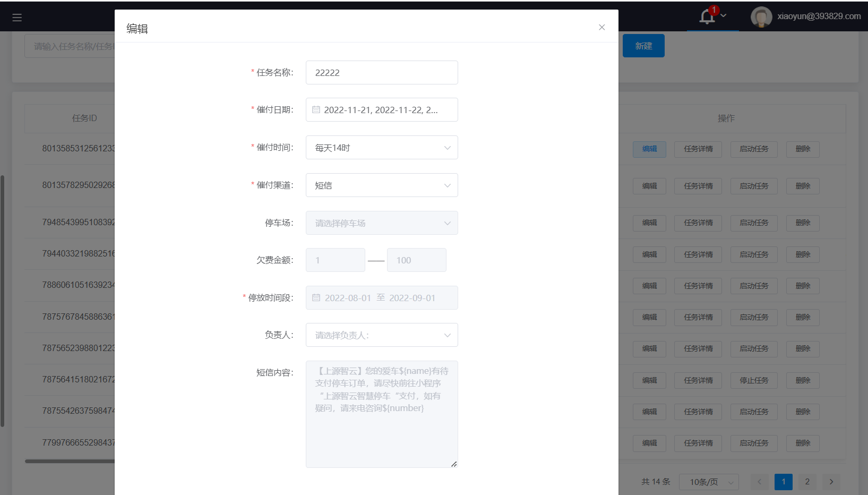
Task: Click the 新建 button
Action: pos(643,46)
